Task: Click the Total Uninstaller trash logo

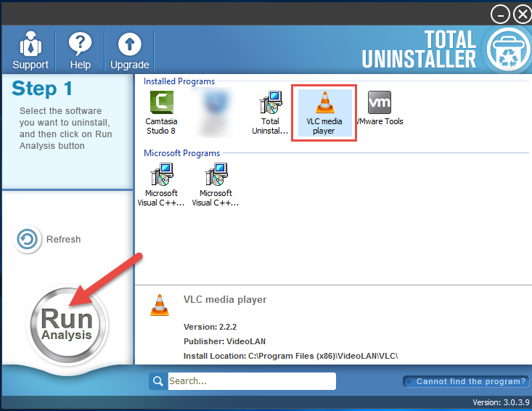Action: [508, 50]
